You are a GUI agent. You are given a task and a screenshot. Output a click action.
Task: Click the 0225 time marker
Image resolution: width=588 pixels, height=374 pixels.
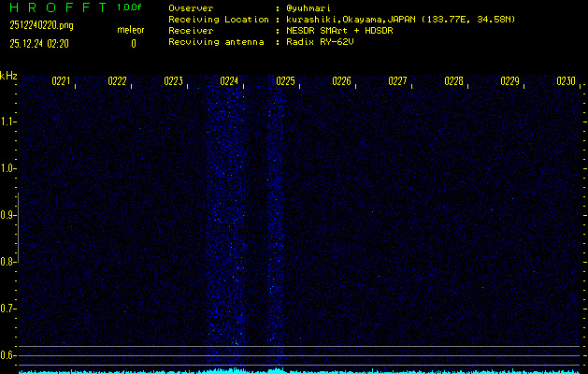point(285,81)
